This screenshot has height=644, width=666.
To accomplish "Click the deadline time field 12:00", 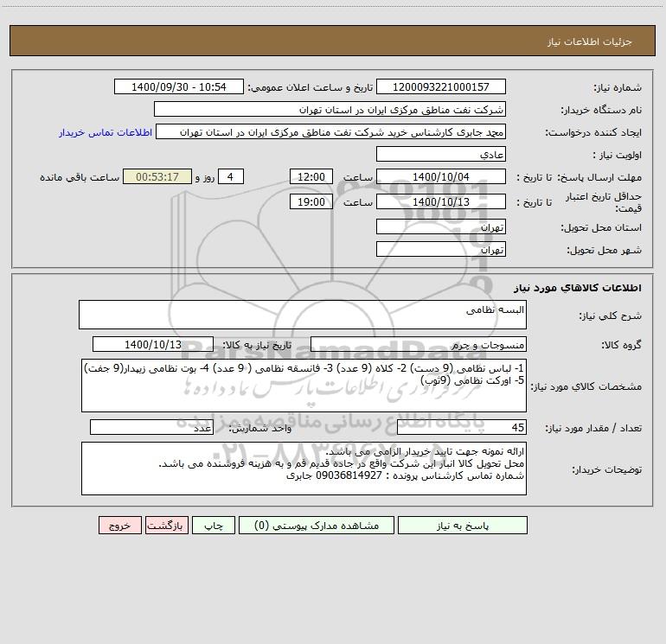I will click(311, 176).
